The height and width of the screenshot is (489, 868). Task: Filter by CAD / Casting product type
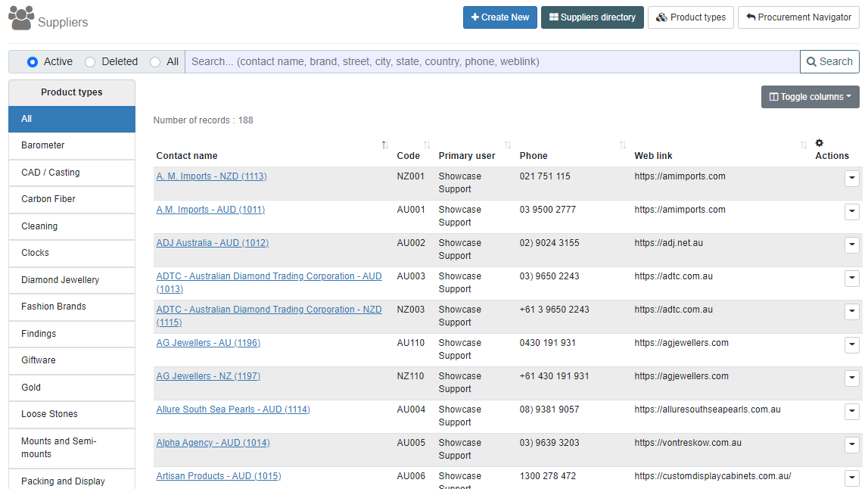coord(72,173)
